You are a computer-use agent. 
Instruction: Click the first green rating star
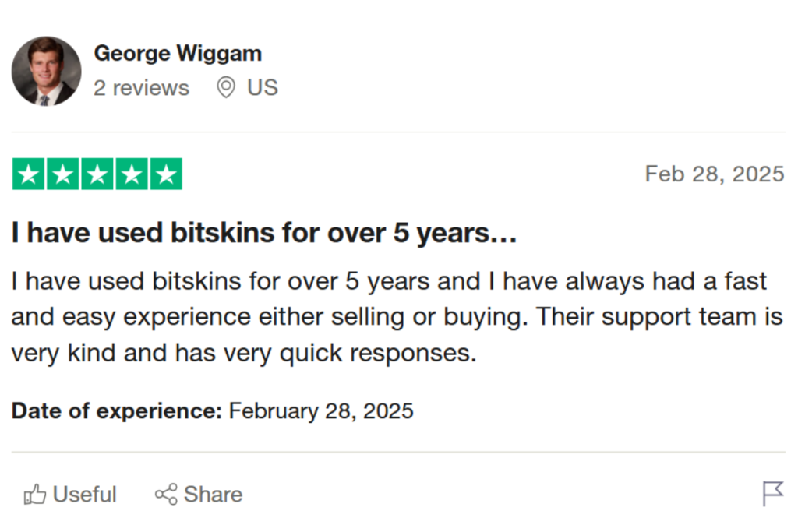point(29,174)
